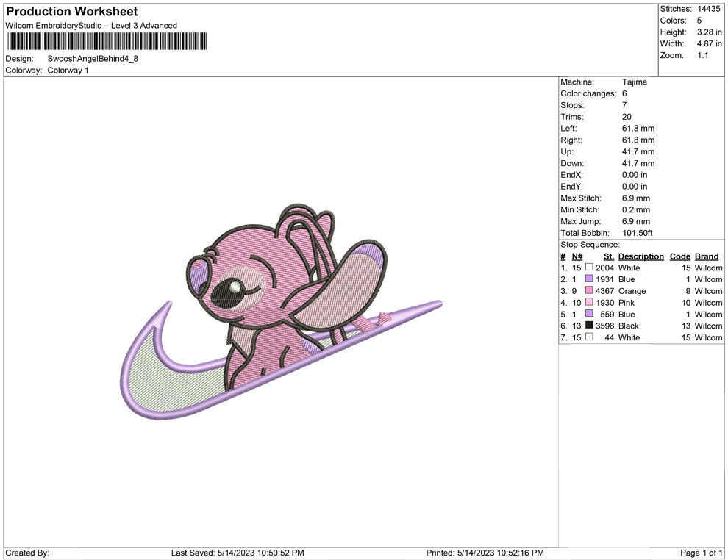This screenshot has width=728, height=560.
Task: Select the Description column header
Action: click(641, 256)
